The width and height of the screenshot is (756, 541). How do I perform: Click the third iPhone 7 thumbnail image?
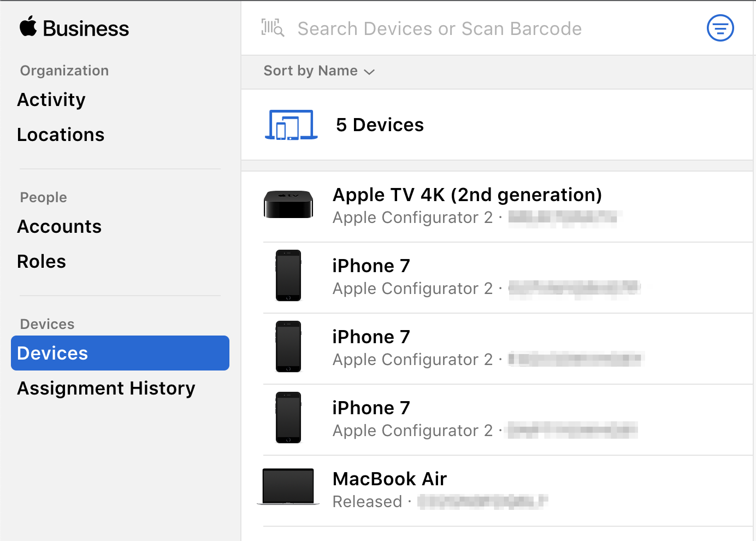point(288,418)
